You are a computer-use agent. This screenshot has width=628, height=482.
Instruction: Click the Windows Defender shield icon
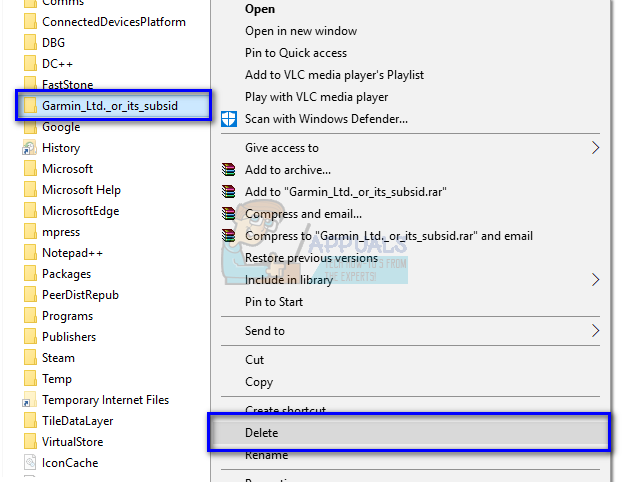pos(228,119)
